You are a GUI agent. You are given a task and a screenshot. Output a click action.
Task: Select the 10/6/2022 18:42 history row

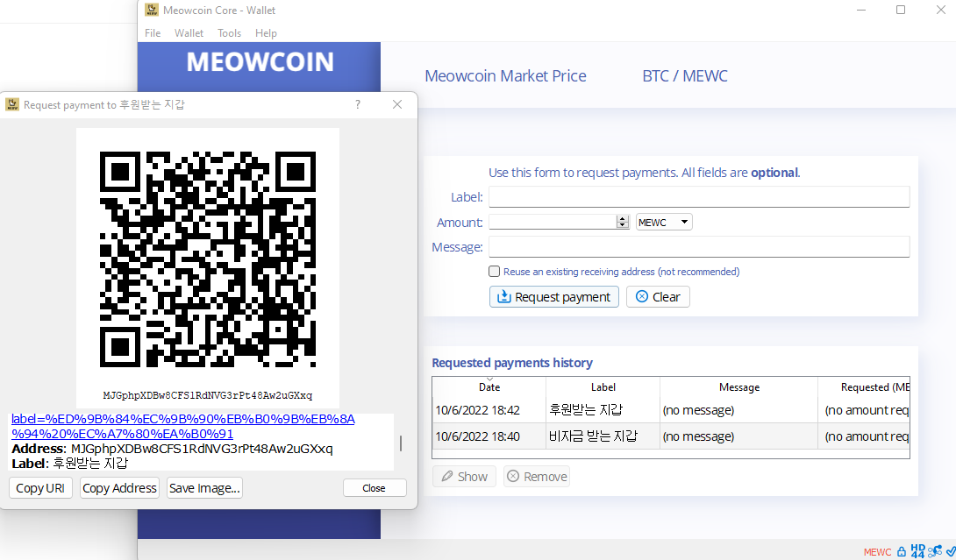(671, 410)
